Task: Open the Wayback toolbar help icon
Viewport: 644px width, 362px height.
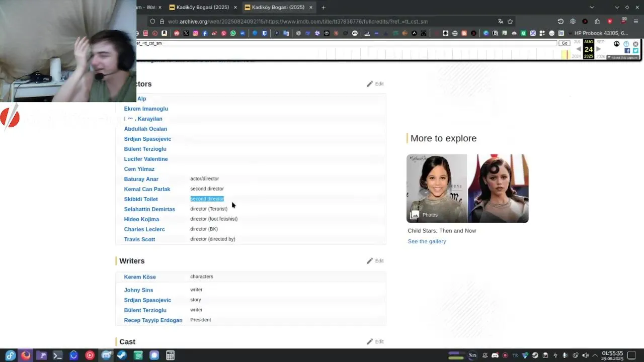Action: (626, 44)
